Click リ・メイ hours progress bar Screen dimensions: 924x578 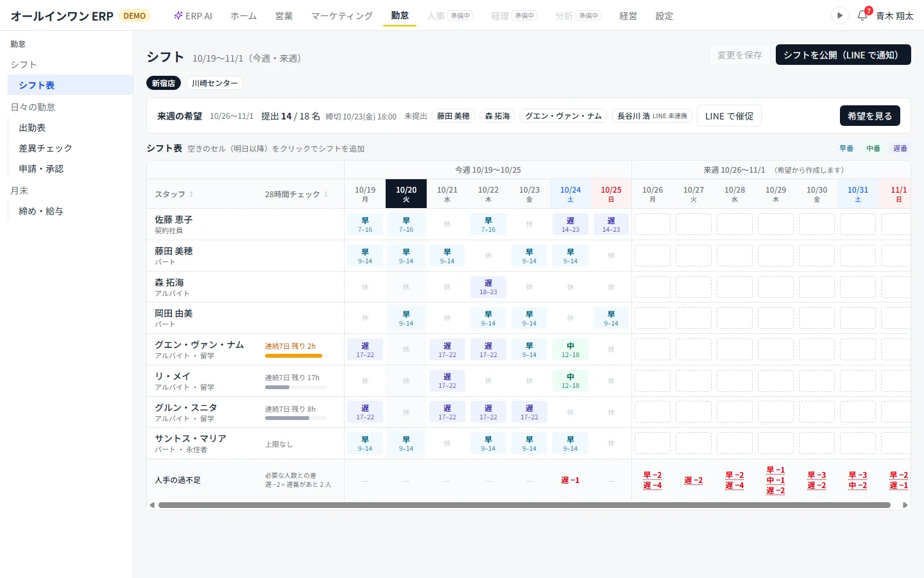click(296, 387)
